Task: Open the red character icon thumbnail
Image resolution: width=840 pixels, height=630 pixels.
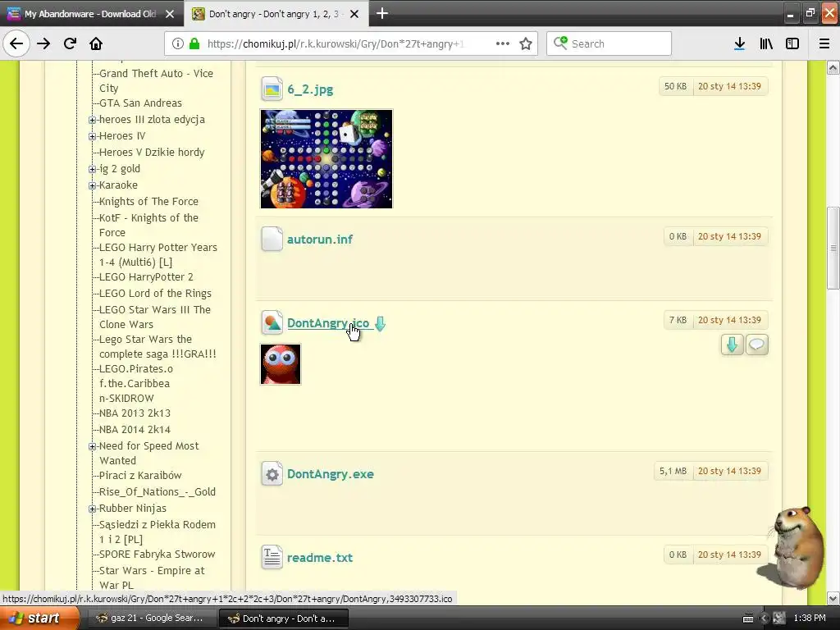Action: 281,364
